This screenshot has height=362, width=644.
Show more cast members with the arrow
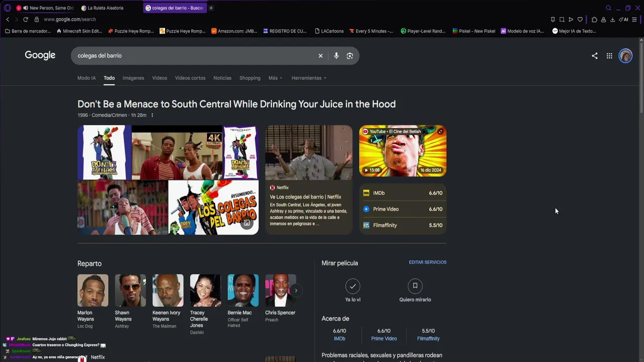(x=296, y=290)
